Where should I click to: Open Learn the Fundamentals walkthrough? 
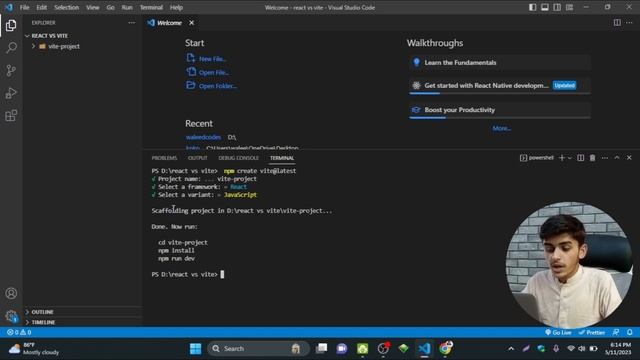(x=500, y=62)
